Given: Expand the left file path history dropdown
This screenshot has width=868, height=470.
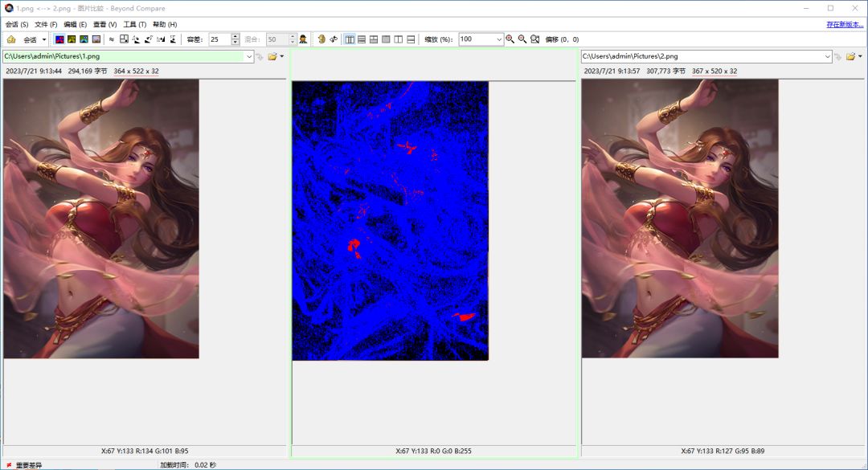Looking at the screenshot, I should click(249, 56).
